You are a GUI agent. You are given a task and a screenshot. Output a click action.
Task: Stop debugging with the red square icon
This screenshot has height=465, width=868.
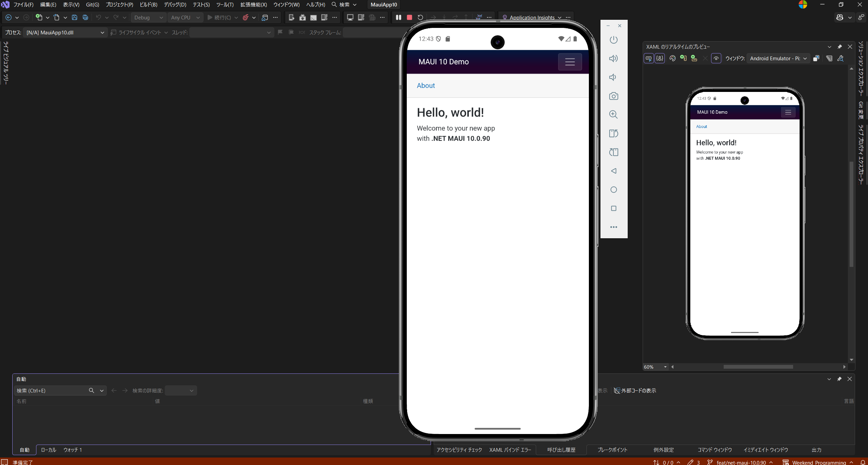tap(409, 17)
